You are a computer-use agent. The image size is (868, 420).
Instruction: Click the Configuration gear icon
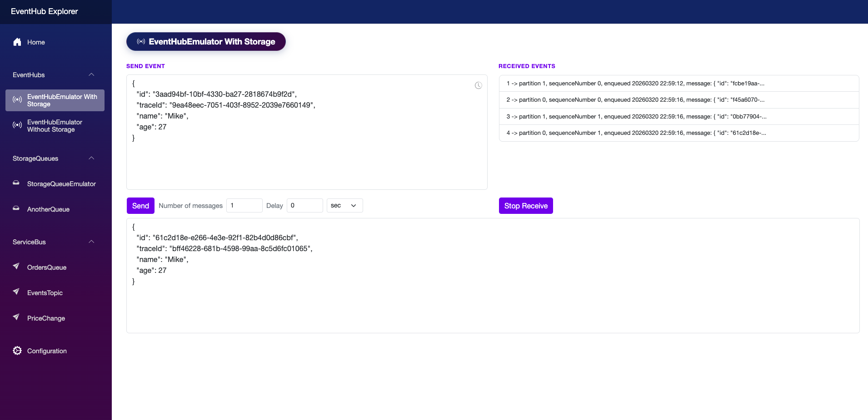click(17, 351)
